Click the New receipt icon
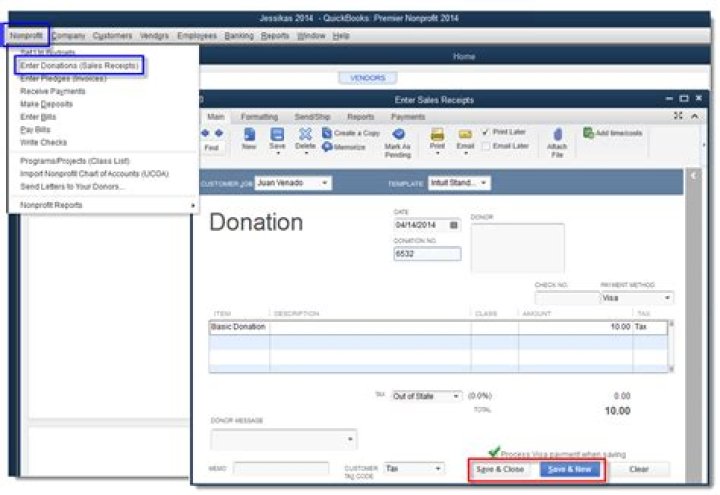 point(249,134)
